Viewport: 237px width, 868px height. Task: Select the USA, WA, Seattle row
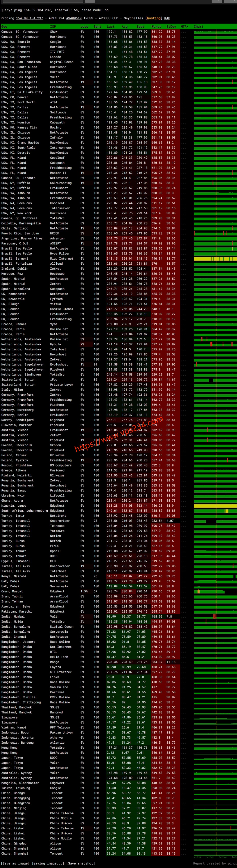118,42
